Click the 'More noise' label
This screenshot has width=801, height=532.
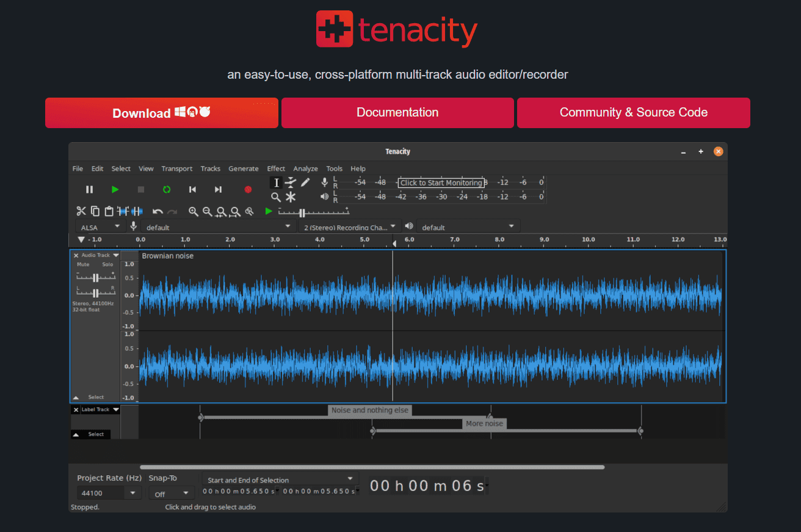(x=484, y=423)
